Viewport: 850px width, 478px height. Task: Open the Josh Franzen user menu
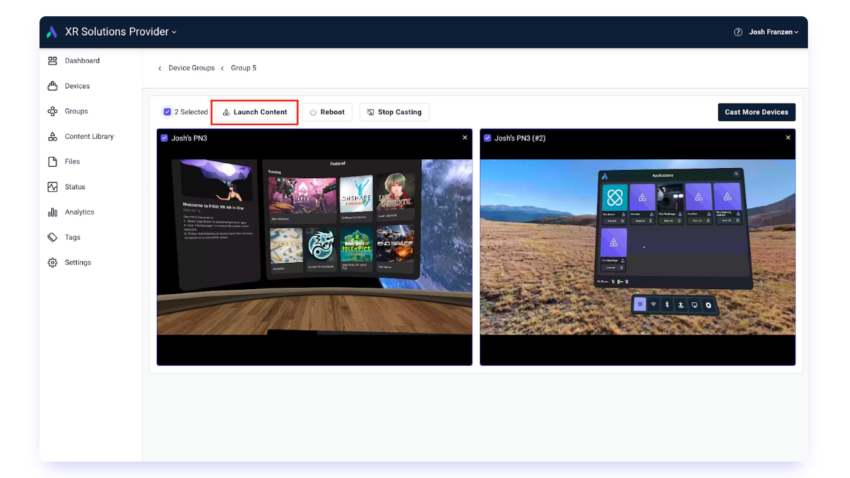pyautogui.click(x=773, y=32)
